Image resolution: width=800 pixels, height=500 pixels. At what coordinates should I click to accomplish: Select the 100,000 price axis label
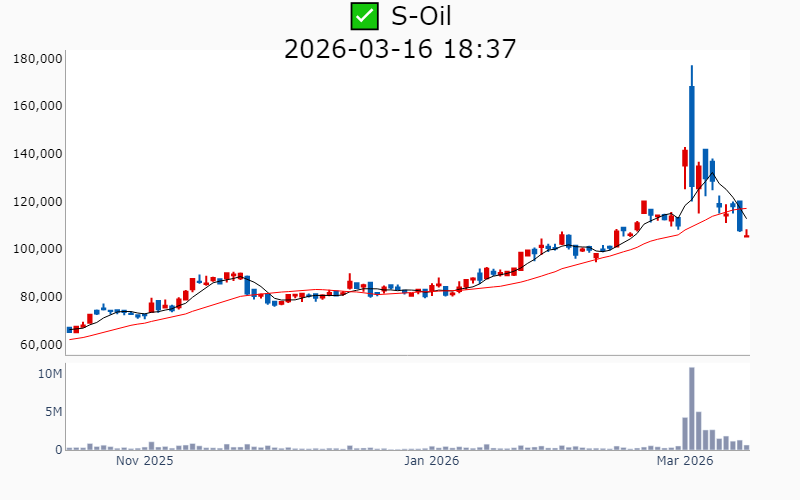click(37, 249)
